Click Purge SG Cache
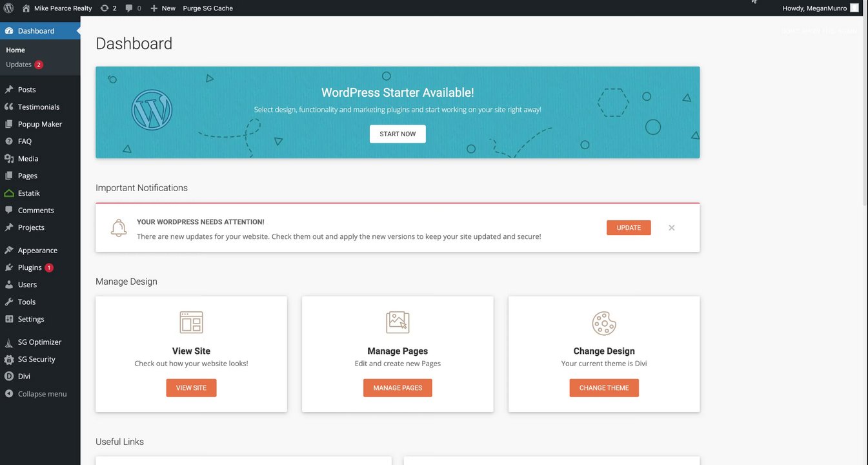Image resolution: width=868 pixels, height=465 pixels. (208, 8)
